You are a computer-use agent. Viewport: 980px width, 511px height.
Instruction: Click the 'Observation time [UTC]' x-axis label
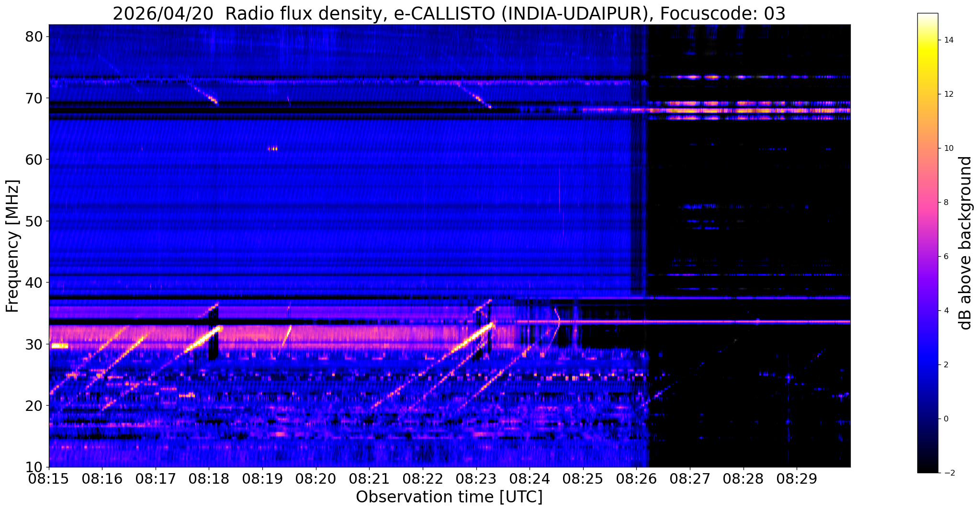click(x=449, y=497)
